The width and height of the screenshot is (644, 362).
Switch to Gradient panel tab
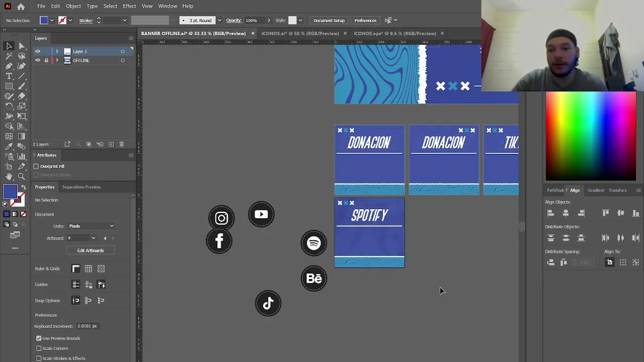pos(596,191)
